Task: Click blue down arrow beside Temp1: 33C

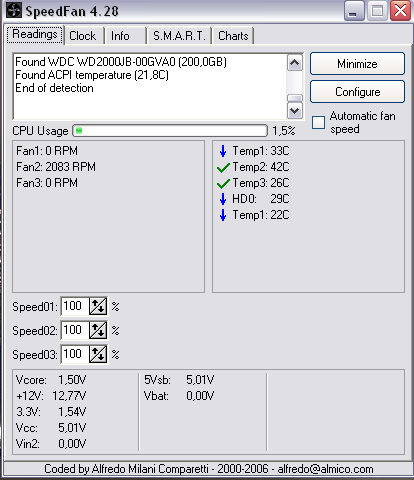Action: [223, 151]
